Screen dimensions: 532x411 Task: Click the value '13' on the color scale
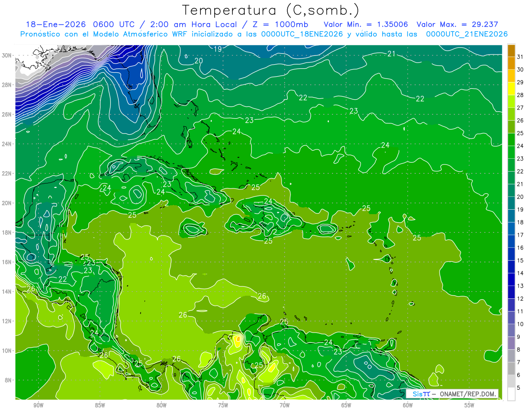pyautogui.click(x=520, y=286)
